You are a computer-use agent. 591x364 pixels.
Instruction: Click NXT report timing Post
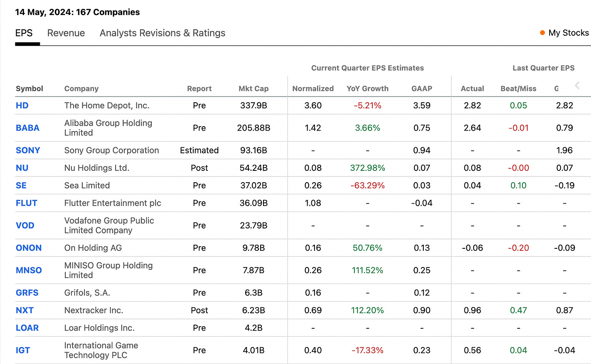pyautogui.click(x=199, y=310)
